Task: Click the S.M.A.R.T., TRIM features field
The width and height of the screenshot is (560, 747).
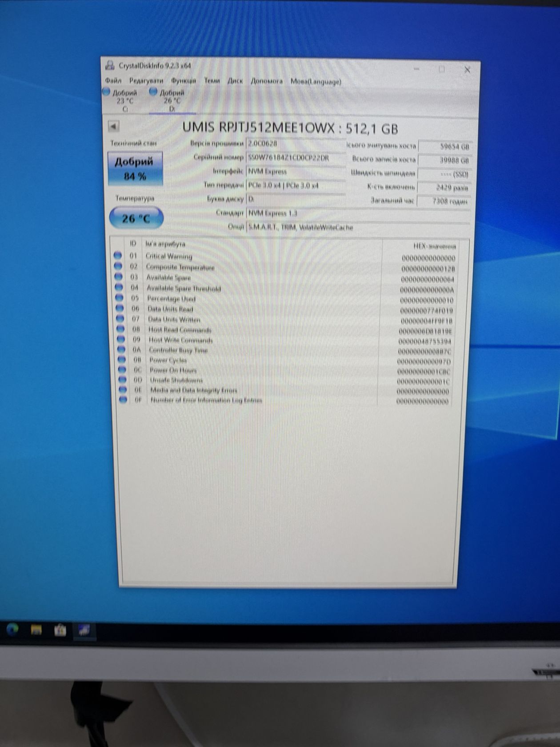Action: (358, 227)
